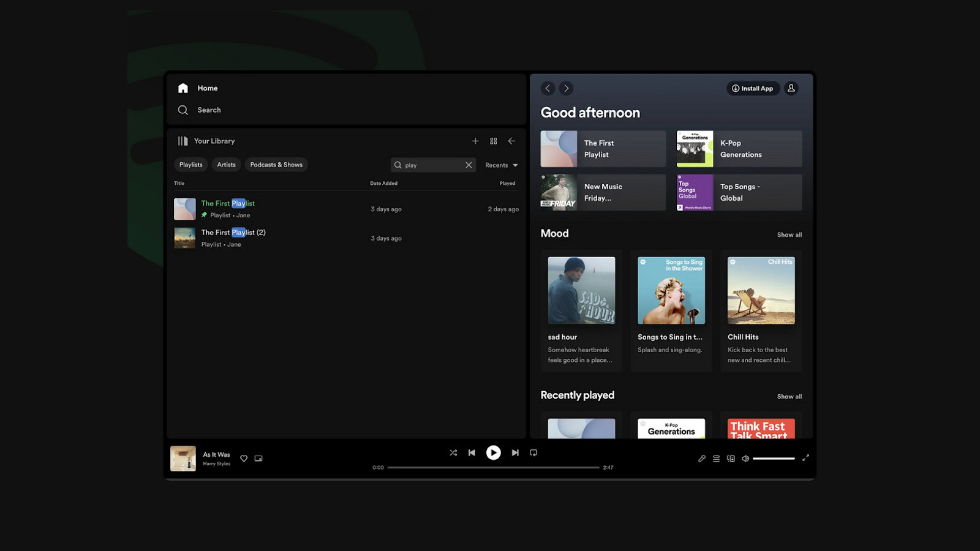The image size is (980, 551).
Task: Open the sad hour playlist card
Action: pos(581,310)
